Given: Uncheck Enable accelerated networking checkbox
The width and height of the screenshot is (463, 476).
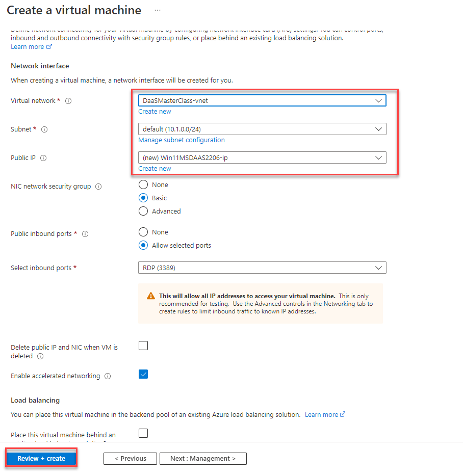Looking at the screenshot, I should click(143, 375).
